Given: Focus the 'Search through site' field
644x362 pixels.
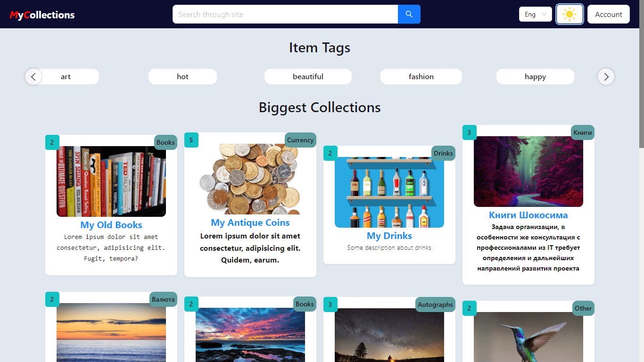Looking at the screenshot, I should coord(285,14).
